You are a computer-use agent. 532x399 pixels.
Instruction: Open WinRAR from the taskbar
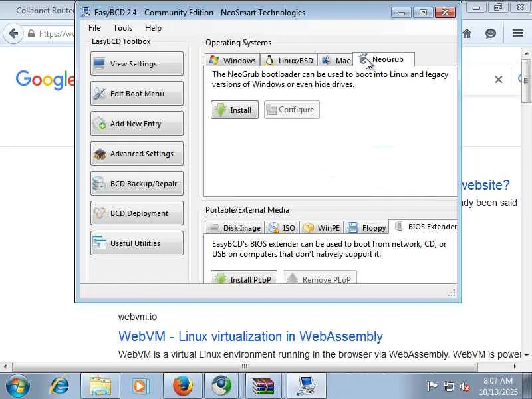tap(263, 386)
